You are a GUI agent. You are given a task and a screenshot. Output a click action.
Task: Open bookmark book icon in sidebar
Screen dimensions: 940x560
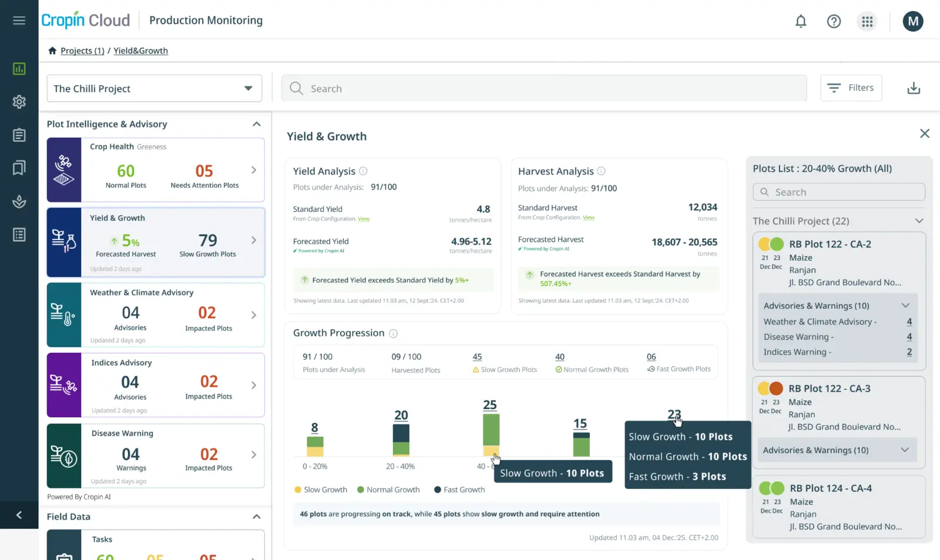point(19,168)
